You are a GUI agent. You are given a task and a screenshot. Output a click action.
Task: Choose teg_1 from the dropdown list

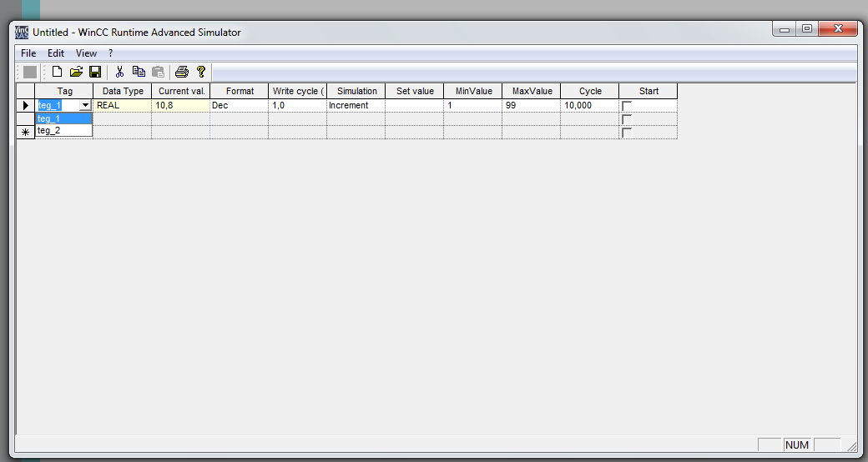pos(63,118)
